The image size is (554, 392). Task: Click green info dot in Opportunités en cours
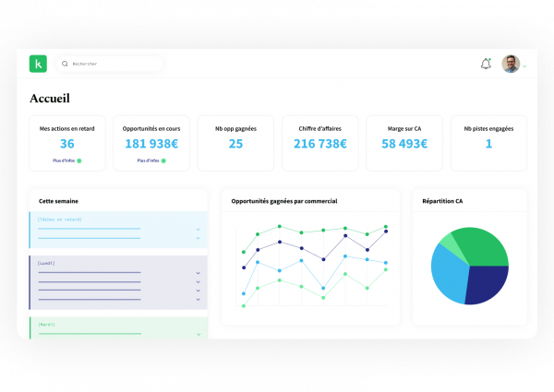pyautogui.click(x=163, y=160)
